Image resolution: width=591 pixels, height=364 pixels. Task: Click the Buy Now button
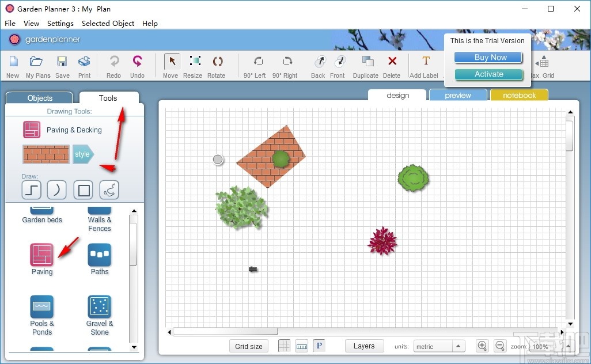(x=488, y=57)
